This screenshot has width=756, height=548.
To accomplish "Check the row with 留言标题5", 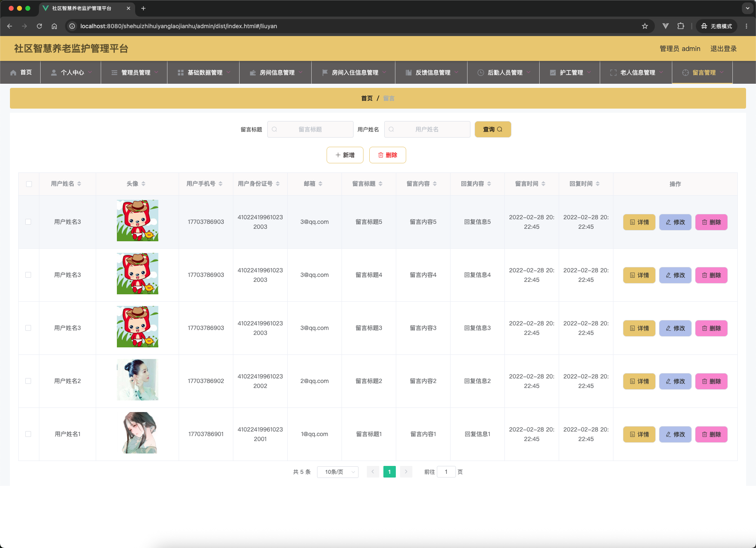I will tap(28, 222).
